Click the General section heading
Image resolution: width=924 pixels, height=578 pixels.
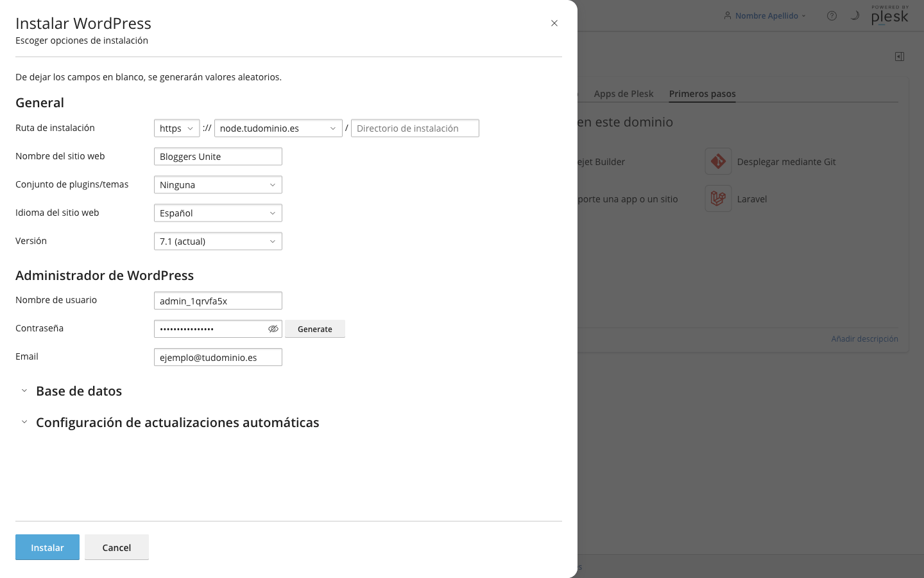click(x=40, y=103)
